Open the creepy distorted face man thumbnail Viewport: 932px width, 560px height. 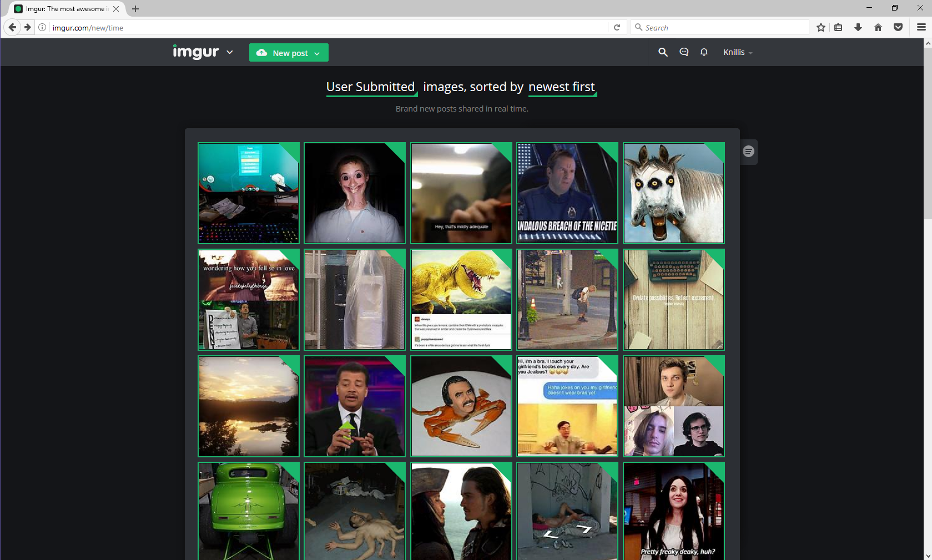[355, 193]
